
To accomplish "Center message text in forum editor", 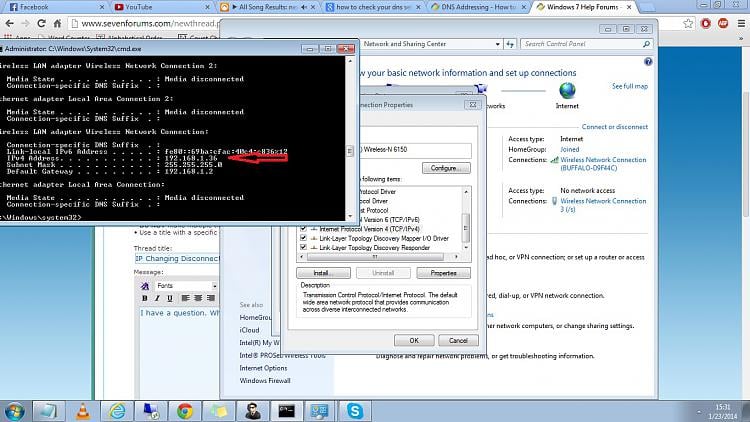I will (198, 298).
